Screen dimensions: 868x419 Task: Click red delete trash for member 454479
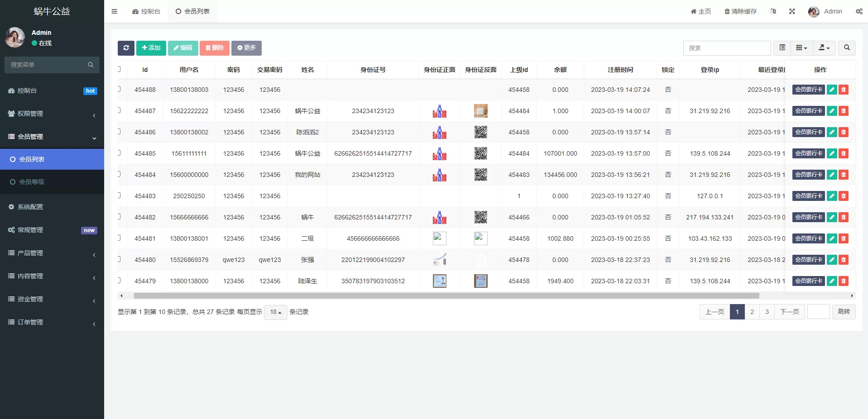point(843,281)
